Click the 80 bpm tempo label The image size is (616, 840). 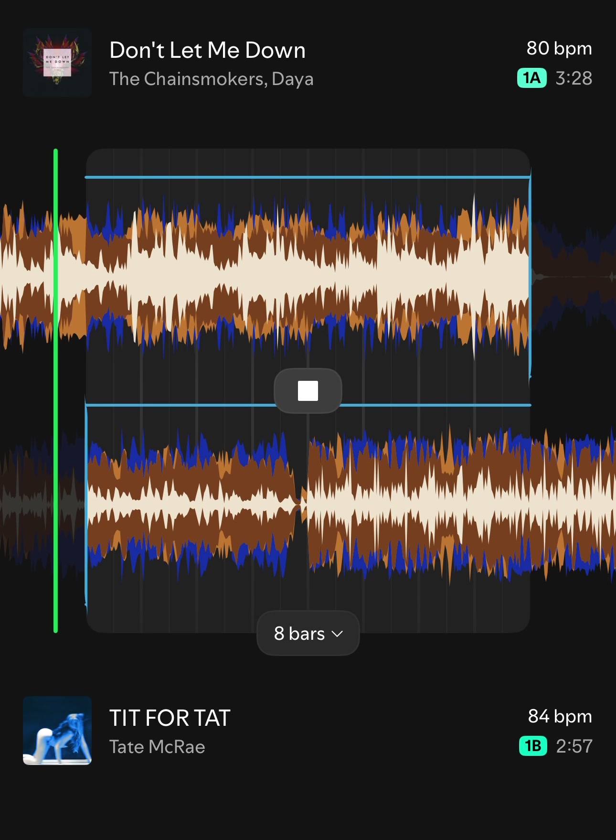(x=559, y=48)
